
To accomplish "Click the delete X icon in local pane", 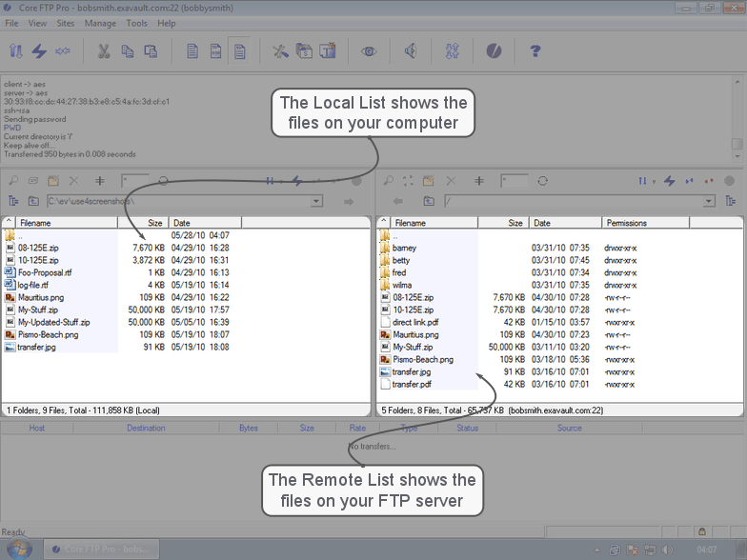I will [x=74, y=181].
